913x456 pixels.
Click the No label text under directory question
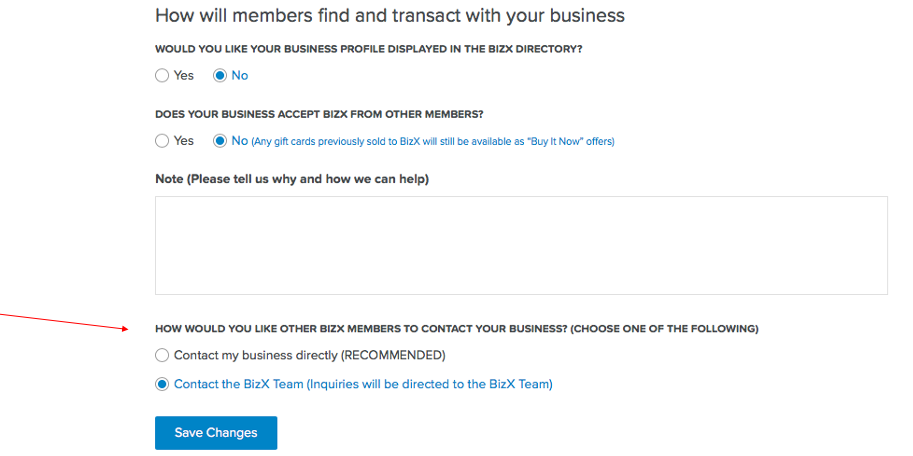240,76
